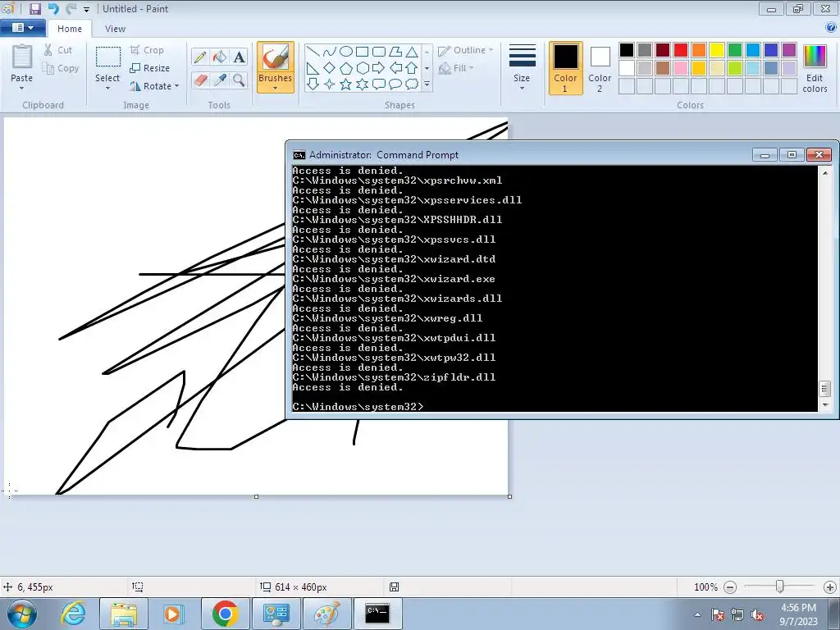Open the Outline dropdown
Viewport: 840px width, 630px height.
click(x=466, y=50)
